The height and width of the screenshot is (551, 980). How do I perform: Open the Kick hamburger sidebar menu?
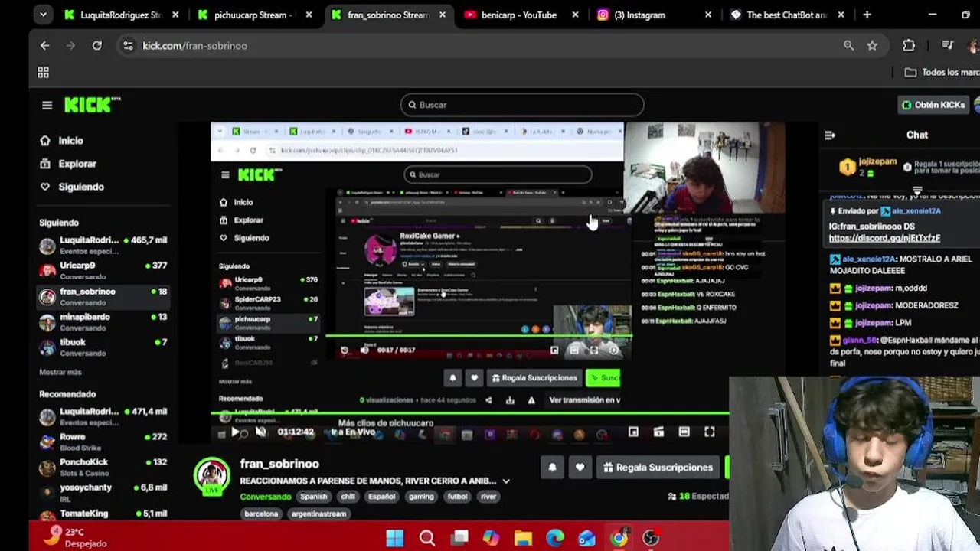[47, 106]
